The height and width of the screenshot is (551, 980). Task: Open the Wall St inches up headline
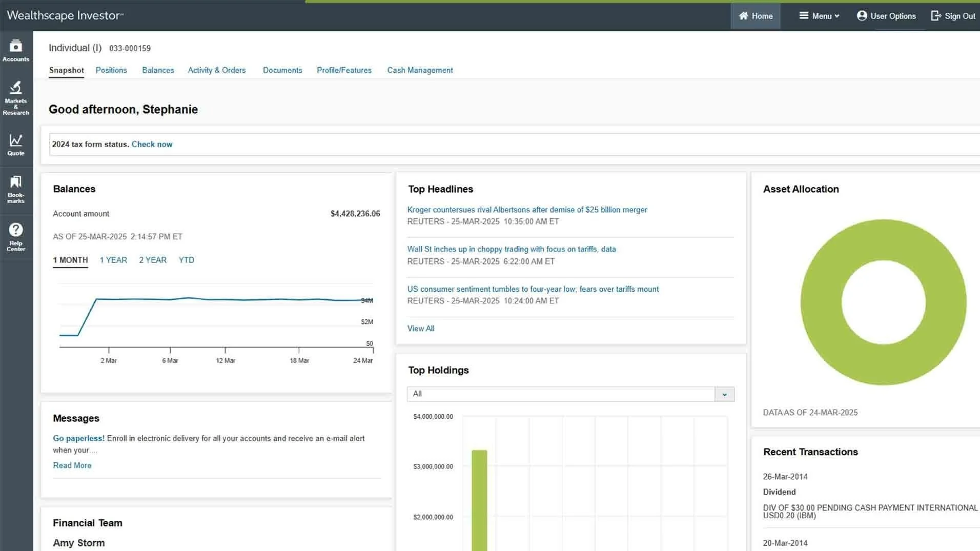512,249
